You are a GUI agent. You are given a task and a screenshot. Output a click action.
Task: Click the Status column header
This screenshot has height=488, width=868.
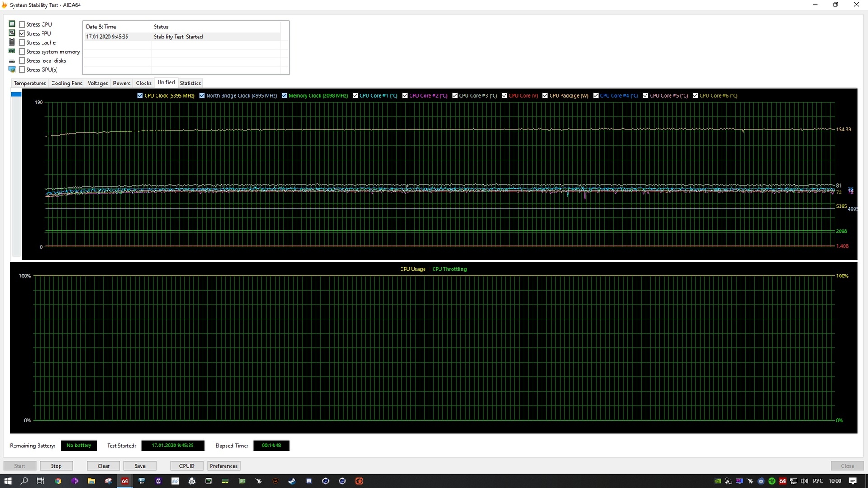tap(216, 27)
